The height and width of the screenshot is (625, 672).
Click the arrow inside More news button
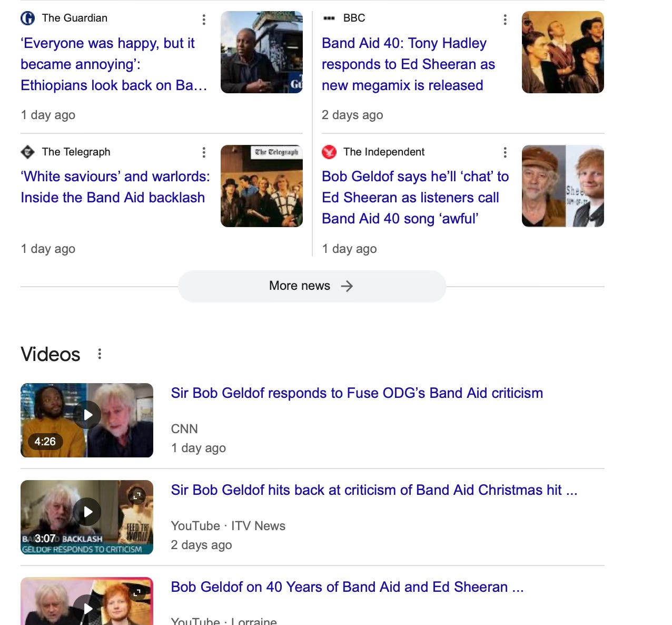click(347, 286)
